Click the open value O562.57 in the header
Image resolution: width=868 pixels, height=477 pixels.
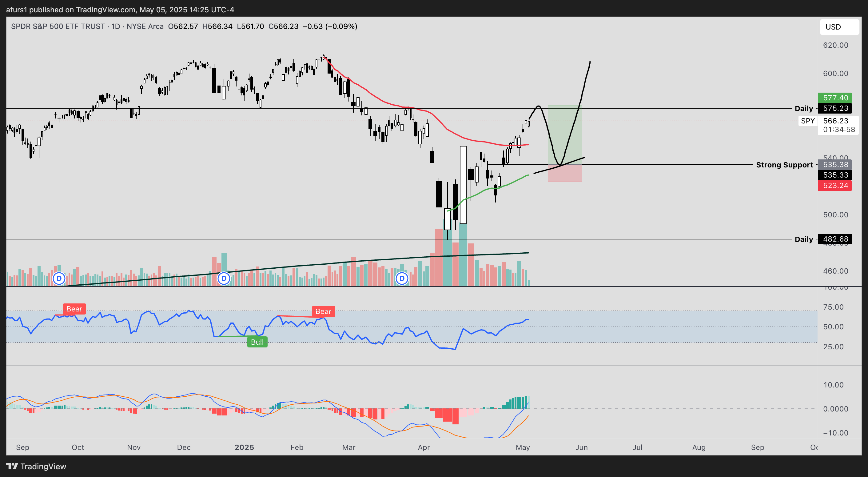pyautogui.click(x=183, y=26)
